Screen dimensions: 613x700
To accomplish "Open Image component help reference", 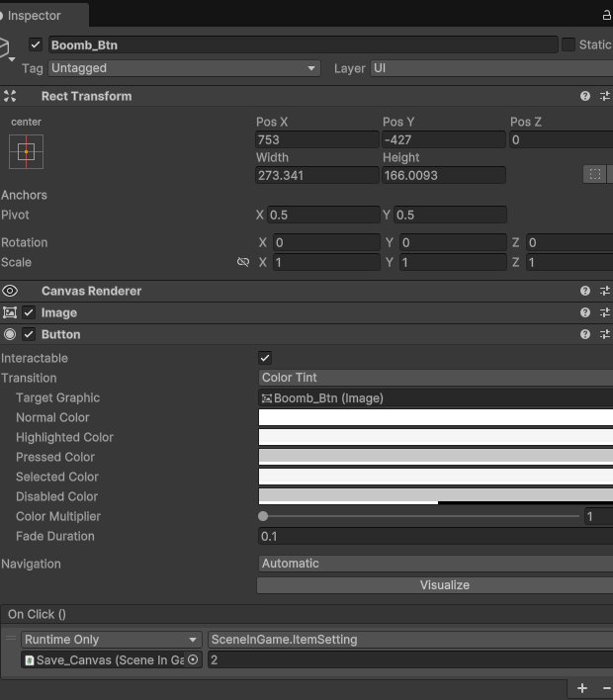I will [x=585, y=312].
